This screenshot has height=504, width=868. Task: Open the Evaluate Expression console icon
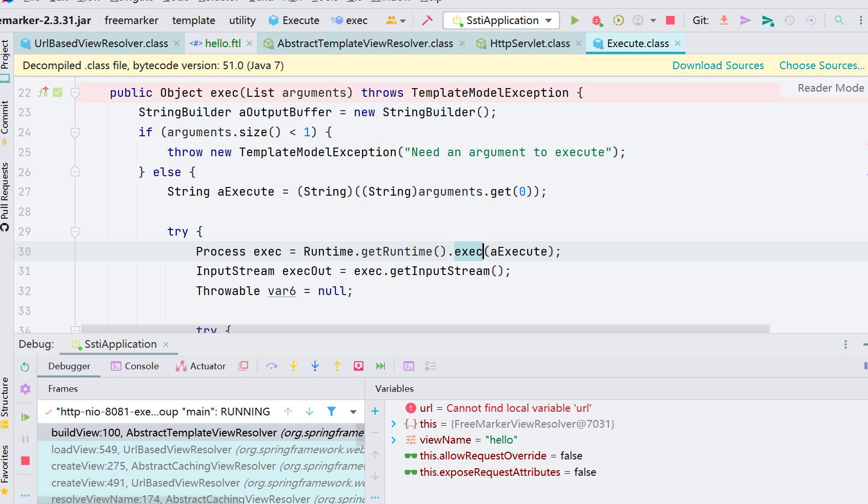click(x=409, y=366)
